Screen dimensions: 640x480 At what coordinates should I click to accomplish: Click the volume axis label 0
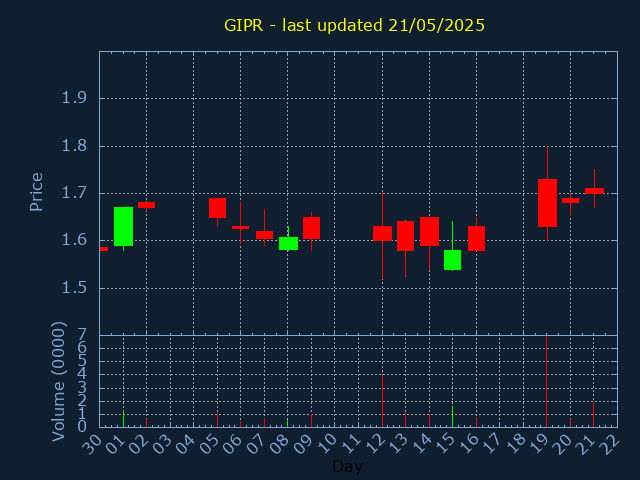click(x=82, y=427)
